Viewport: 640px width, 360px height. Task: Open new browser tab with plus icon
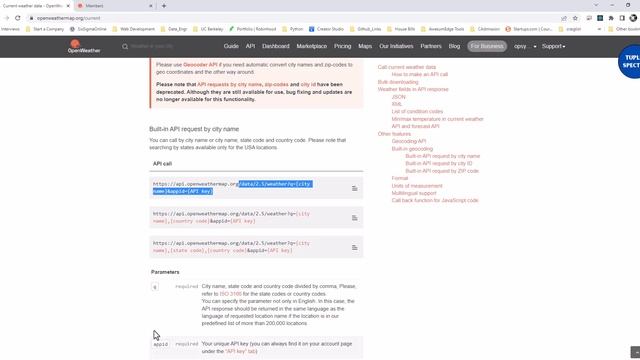164,6
